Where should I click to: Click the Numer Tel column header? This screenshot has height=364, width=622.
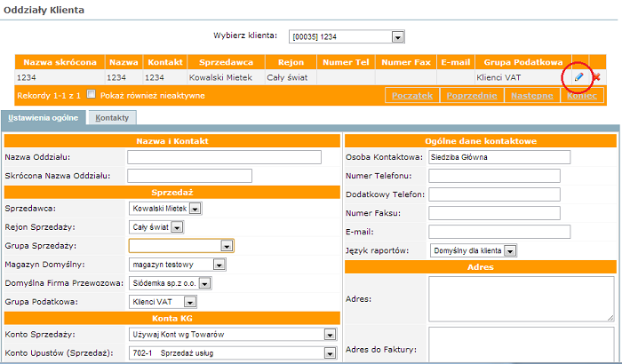click(346, 62)
